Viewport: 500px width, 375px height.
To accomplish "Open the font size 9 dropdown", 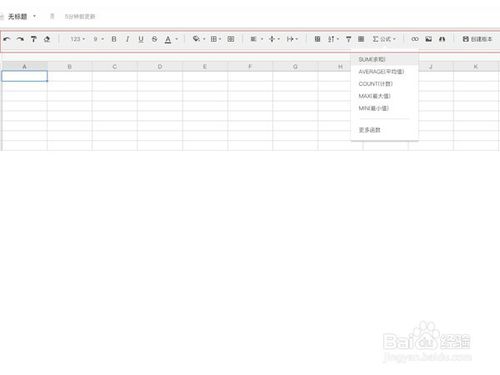I will 99,39.
